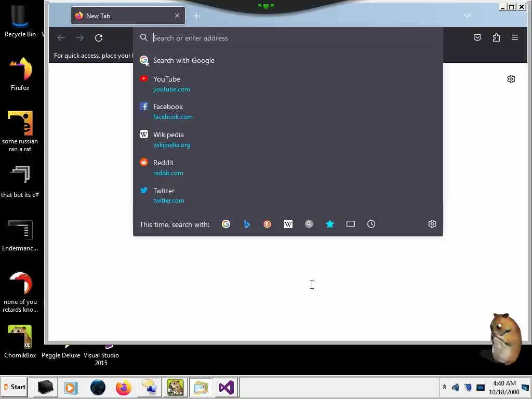Screen dimensions: 532x399
Task: Click the Firefox forward arrow button
Action: click(x=79, y=37)
